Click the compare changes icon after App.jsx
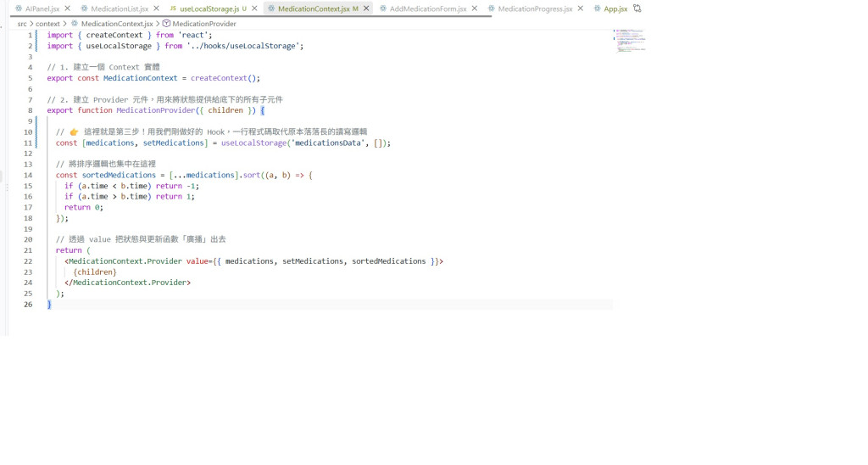 click(637, 8)
